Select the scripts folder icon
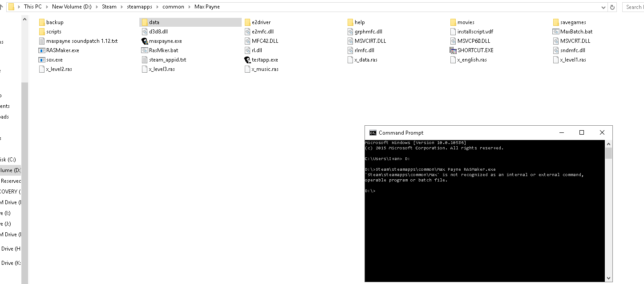The height and width of the screenshot is (284, 644). 42,32
